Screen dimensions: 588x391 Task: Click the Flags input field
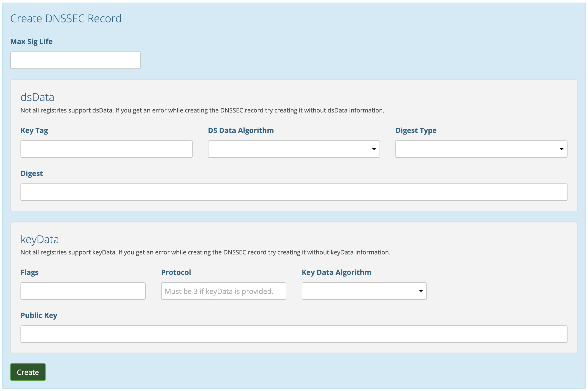coord(83,291)
